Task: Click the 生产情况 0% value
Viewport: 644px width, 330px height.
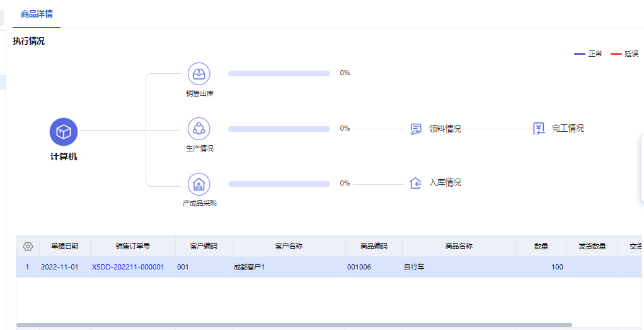Action: click(x=345, y=128)
